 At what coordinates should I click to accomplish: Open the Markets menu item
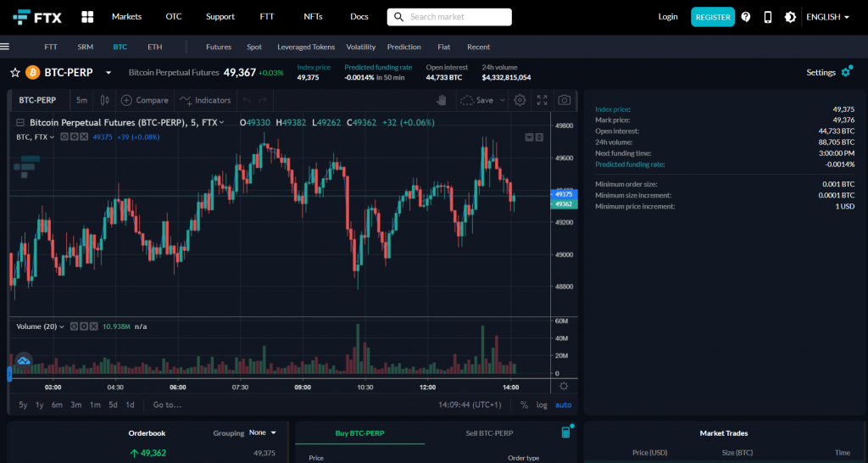click(126, 17)
